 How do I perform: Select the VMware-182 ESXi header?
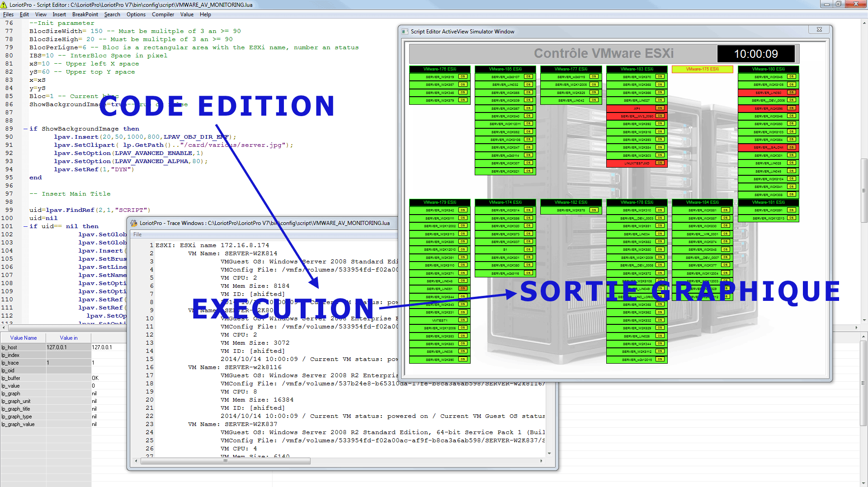(571, 202)
